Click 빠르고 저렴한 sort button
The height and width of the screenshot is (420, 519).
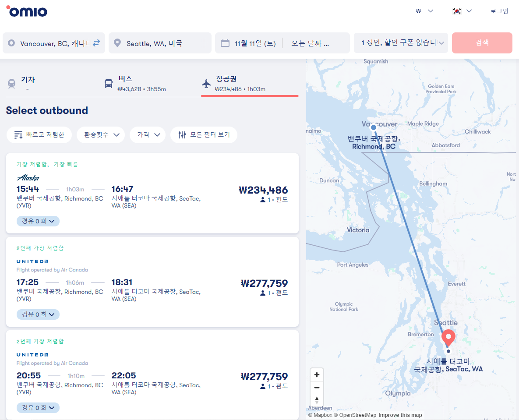(x=39, y=135)
